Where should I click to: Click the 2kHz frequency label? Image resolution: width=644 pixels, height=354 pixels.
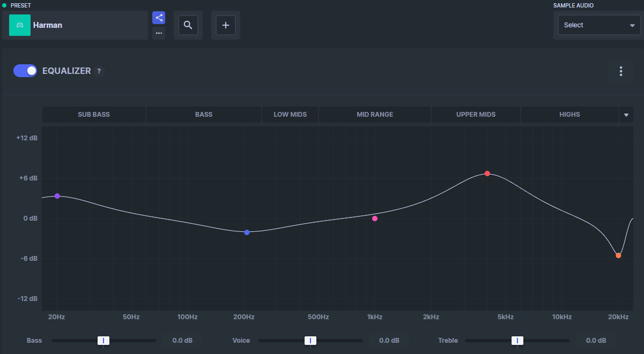431,317
